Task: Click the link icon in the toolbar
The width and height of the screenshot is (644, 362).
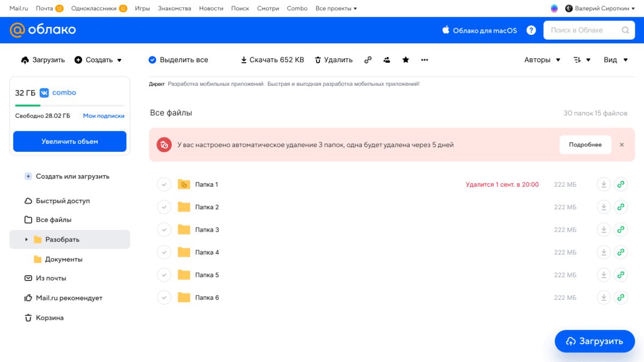Action: (368, 60)
